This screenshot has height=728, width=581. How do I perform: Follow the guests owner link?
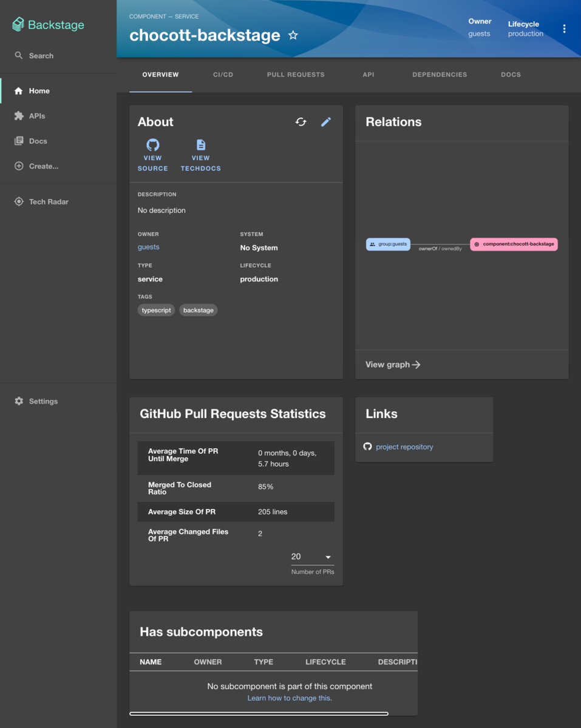tap(149, 247)
